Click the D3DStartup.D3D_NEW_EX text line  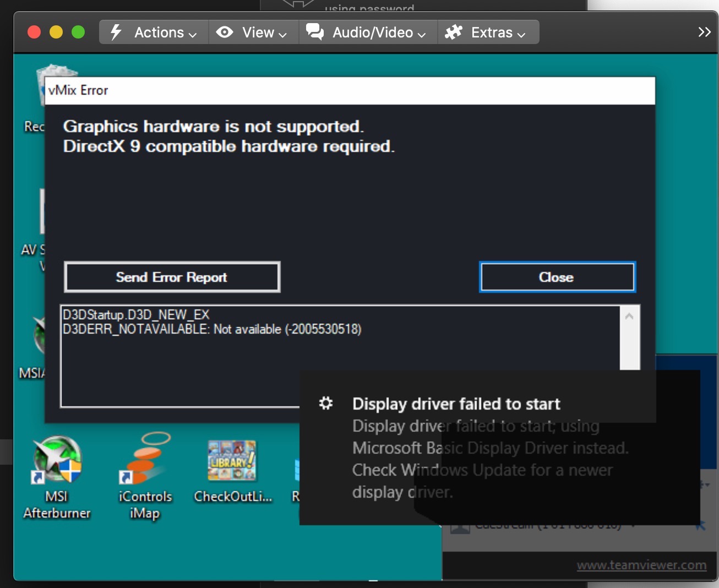click(136, 314)
